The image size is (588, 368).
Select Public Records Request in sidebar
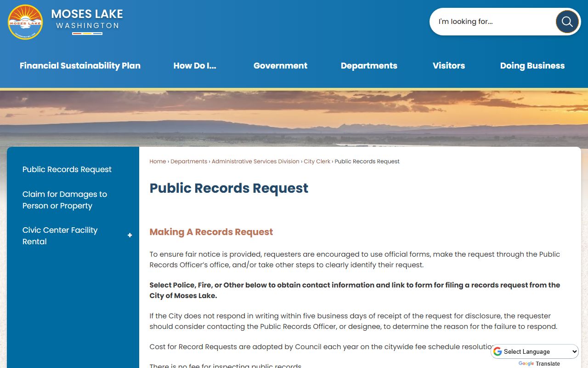coord(67,169)
